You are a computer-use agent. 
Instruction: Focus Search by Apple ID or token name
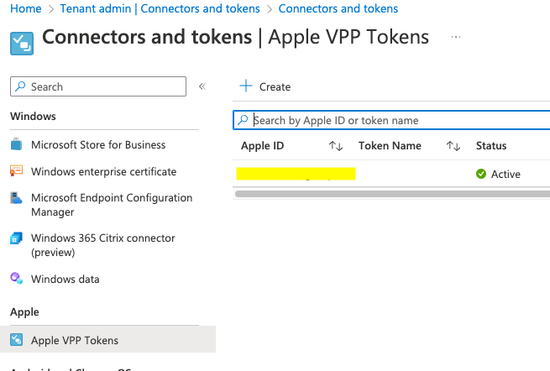pyautogui.click(x=391, y=120)
